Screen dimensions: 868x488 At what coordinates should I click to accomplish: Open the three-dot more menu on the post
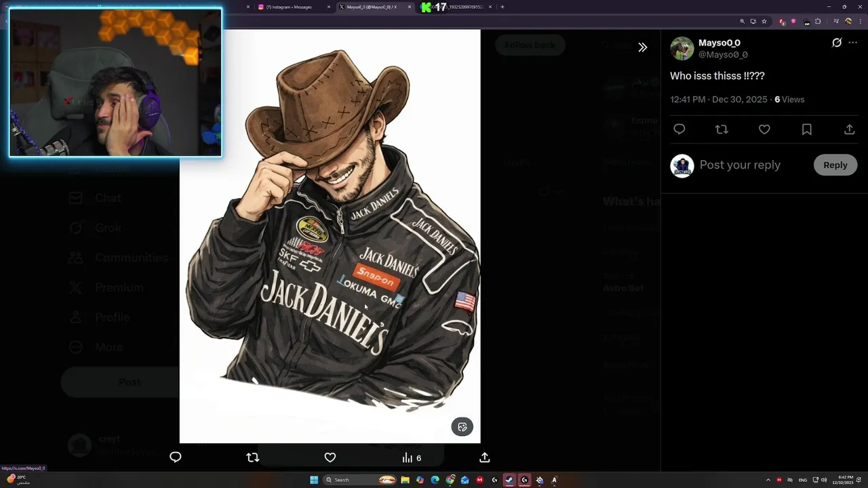pos(853,43)
